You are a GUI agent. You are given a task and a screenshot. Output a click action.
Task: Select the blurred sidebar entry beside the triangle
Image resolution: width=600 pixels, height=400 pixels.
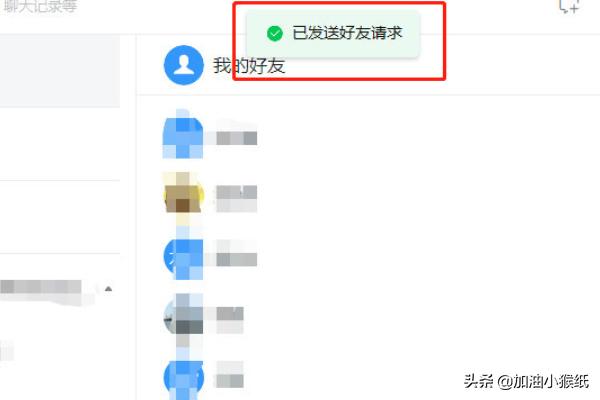[x=41, y=287]
